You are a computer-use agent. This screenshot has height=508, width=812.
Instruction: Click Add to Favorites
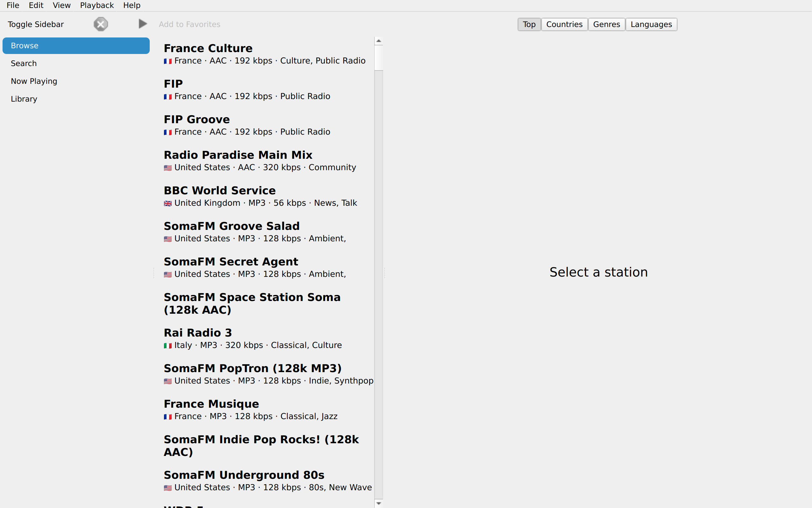190,24
